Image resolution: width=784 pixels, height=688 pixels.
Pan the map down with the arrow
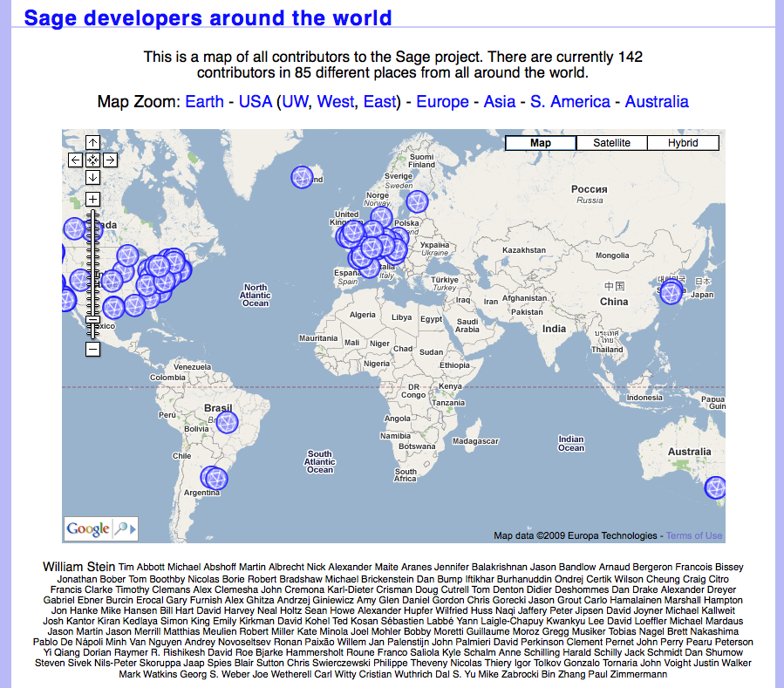coord(92,178)
